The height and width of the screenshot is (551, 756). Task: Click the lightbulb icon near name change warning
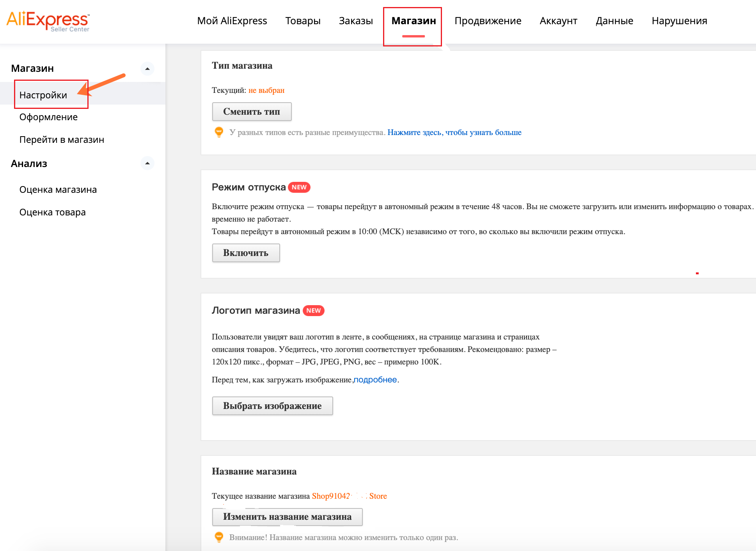pyautogui.click(x=219, y=537)
